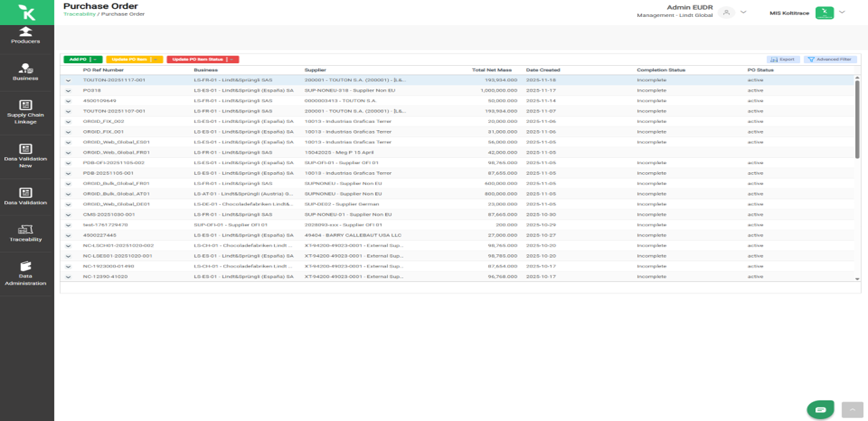The height and width of the screenshot is (421, 868).
Task: Open the Update PO Item Status dropdown arrow
Action: 232,60
